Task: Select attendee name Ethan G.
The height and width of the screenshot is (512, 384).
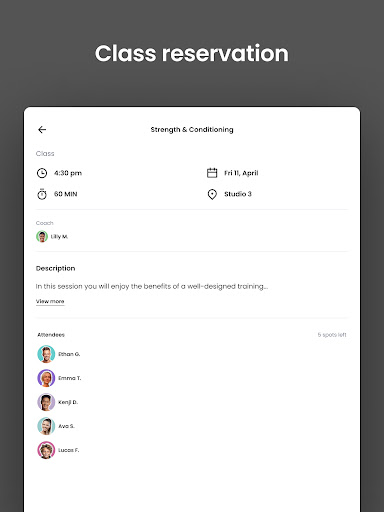Action: (69, 354)
